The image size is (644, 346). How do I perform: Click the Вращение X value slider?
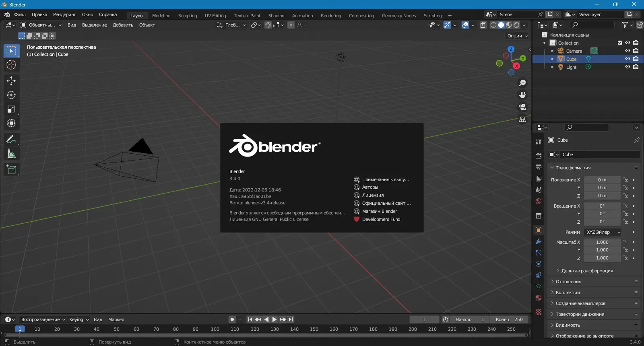click(x=602, y=206)
